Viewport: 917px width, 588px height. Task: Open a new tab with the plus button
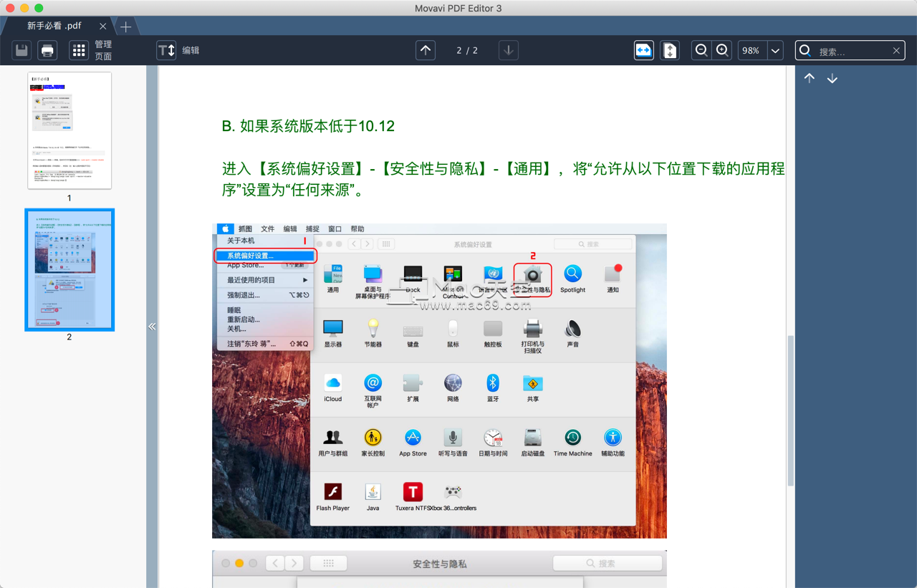[x=125, y=26]
